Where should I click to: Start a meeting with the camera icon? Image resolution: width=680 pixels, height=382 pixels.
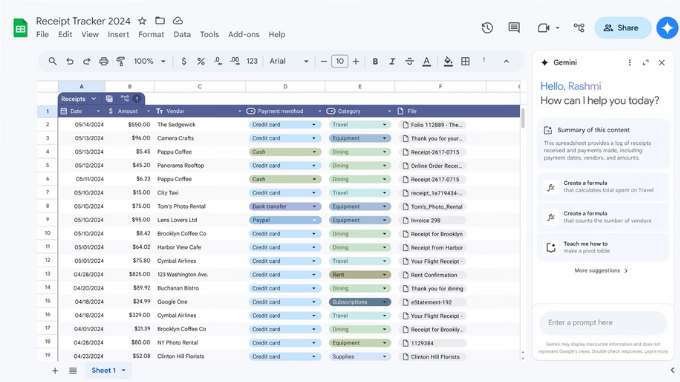[543, 28]
